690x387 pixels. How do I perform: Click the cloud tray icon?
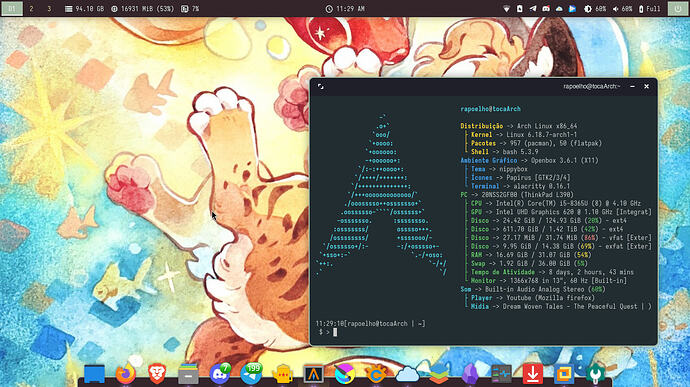559,8
